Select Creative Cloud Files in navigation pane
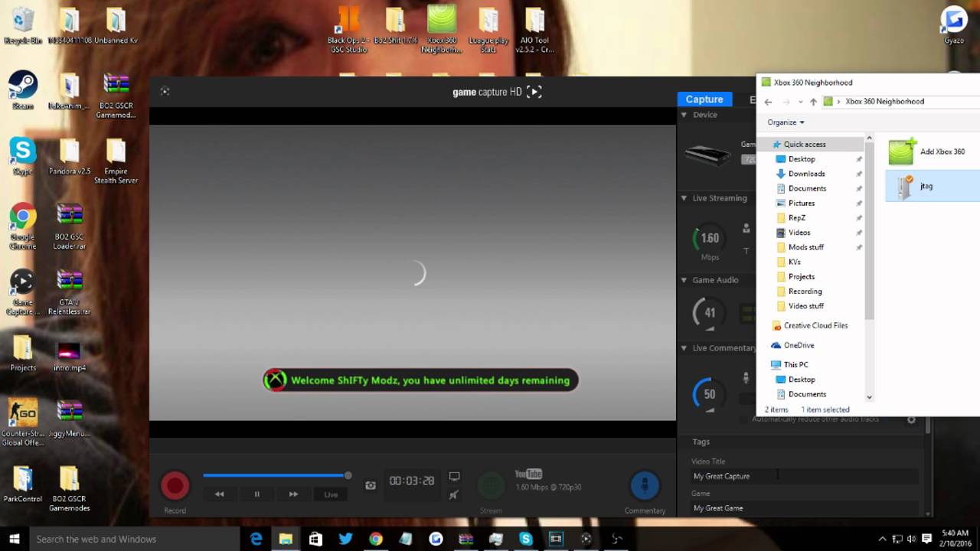Image resolution: width=980 pixels, height=551 pixels. tap(815, 325)
